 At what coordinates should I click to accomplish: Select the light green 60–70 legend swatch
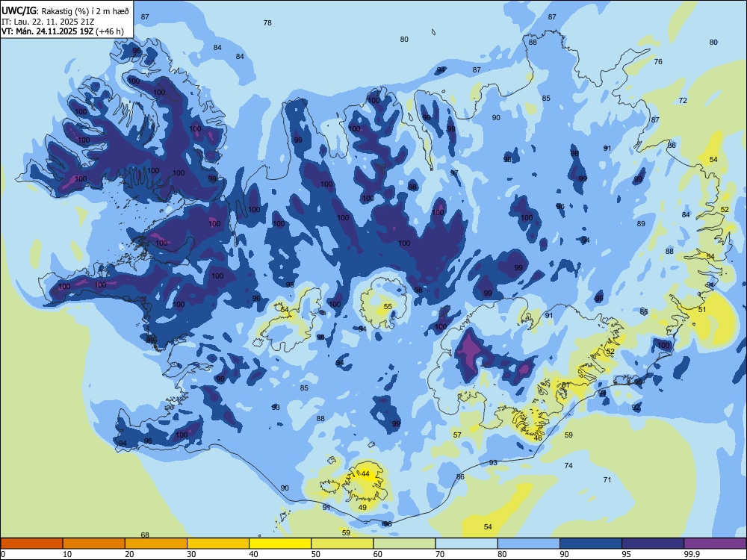[x=404, y=544]
